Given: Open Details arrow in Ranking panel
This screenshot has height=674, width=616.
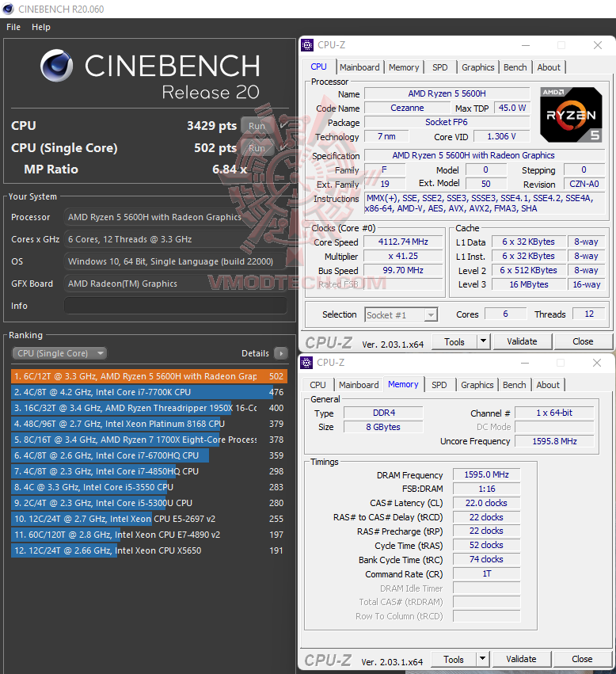Looking at the screenshot, I should click(281, 353).
